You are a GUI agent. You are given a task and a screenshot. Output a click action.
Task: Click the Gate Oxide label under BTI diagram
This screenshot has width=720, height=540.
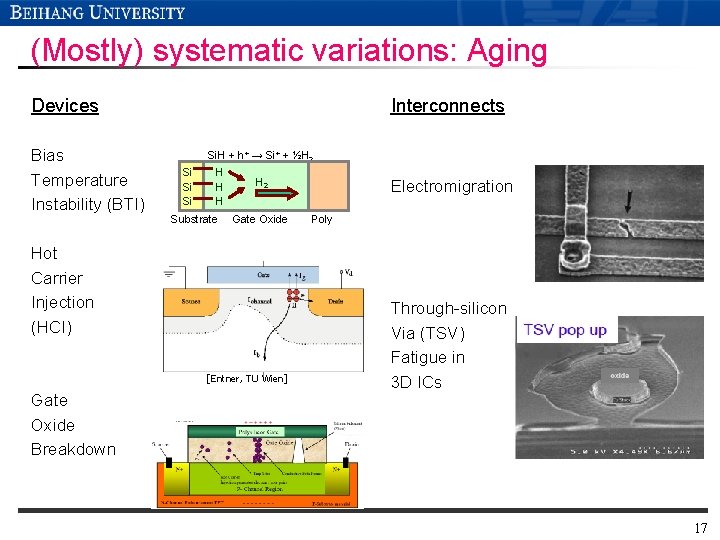259,219
